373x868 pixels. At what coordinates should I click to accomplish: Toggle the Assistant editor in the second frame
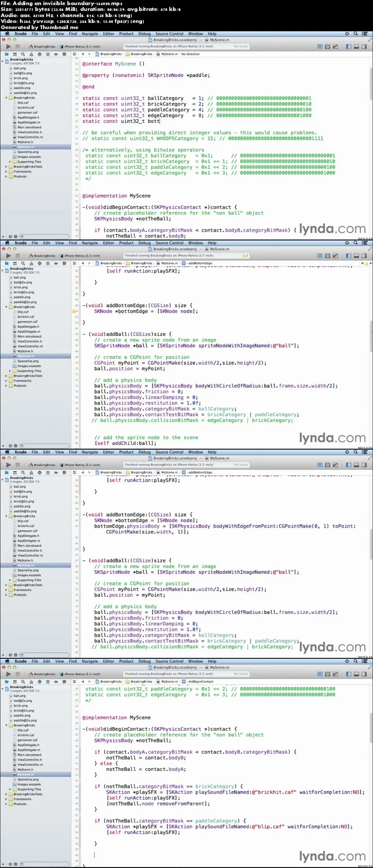click(327, 256)
